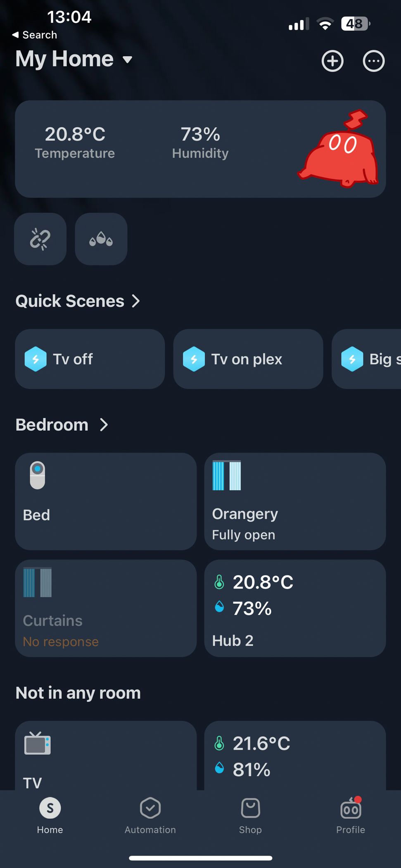Tap the thermometer icon on Hub 2 card

tap(219, 582)
